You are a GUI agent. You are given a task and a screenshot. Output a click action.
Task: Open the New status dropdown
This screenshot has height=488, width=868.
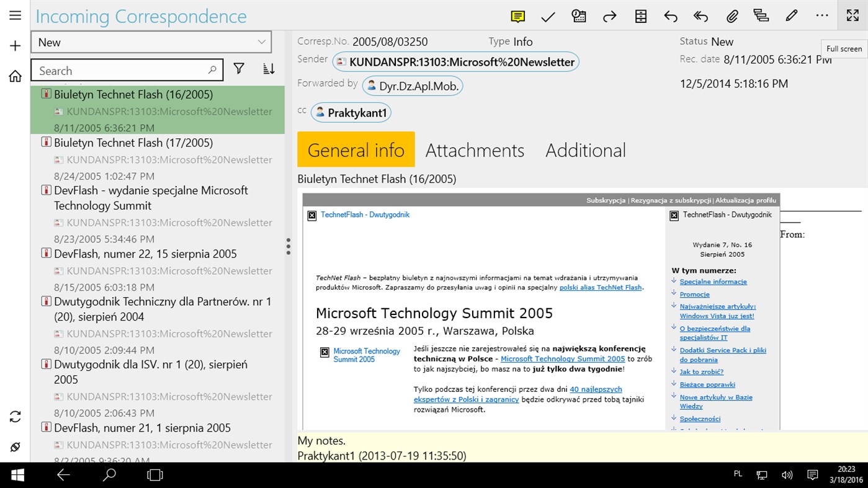tap(151, 42)
